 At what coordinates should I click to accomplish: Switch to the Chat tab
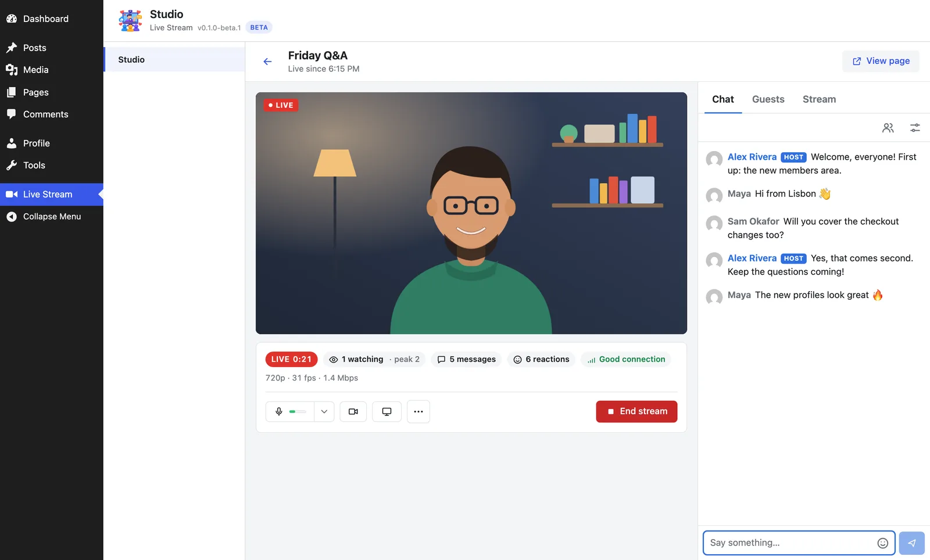point(722,99)
